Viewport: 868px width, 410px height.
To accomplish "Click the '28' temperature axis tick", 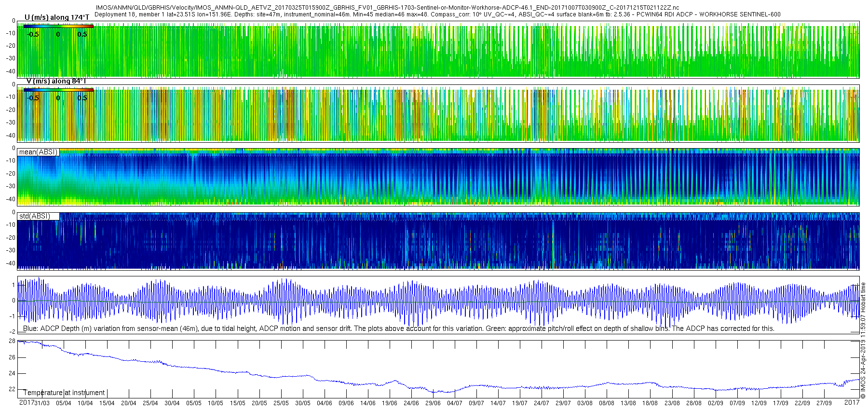I will 12,341.
